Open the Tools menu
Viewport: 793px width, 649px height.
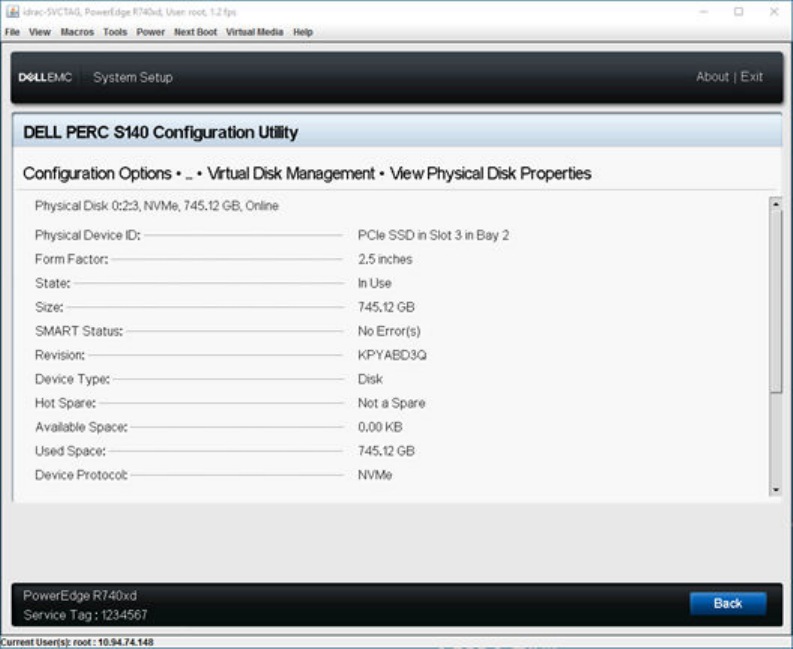(115, 32)
